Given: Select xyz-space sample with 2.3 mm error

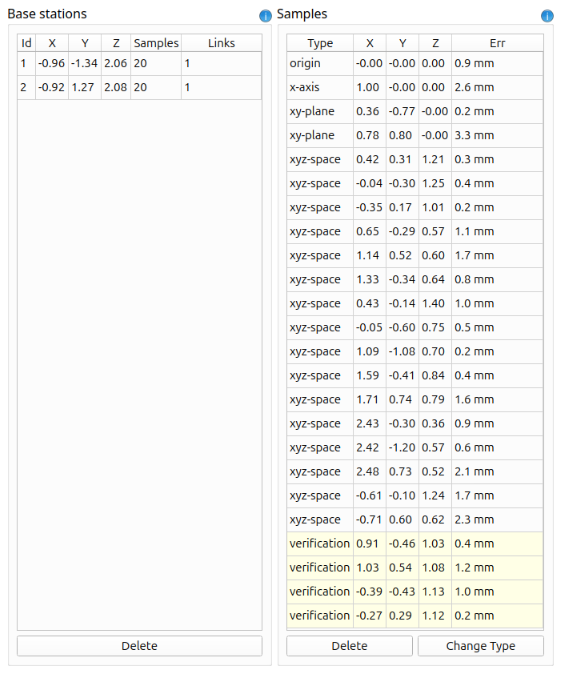Looking at the screenshot, I should 415,520.
